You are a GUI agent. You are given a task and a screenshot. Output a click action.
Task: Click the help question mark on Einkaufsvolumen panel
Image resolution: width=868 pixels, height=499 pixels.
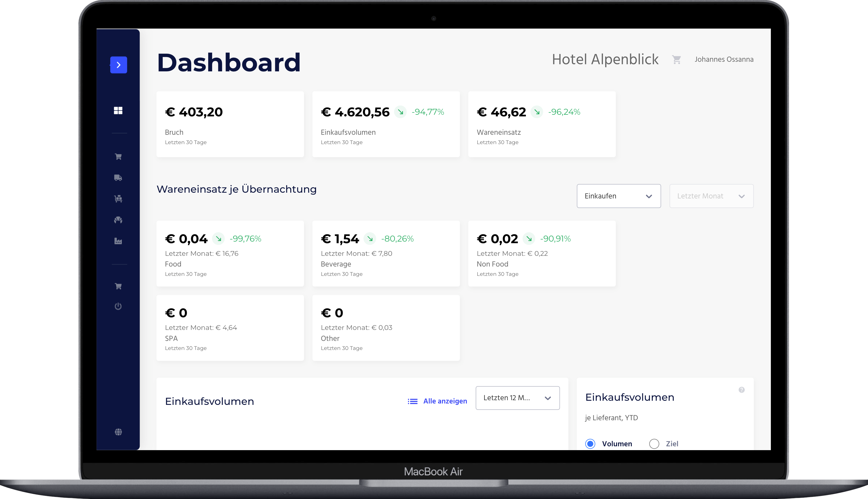[x=741, y=390]
